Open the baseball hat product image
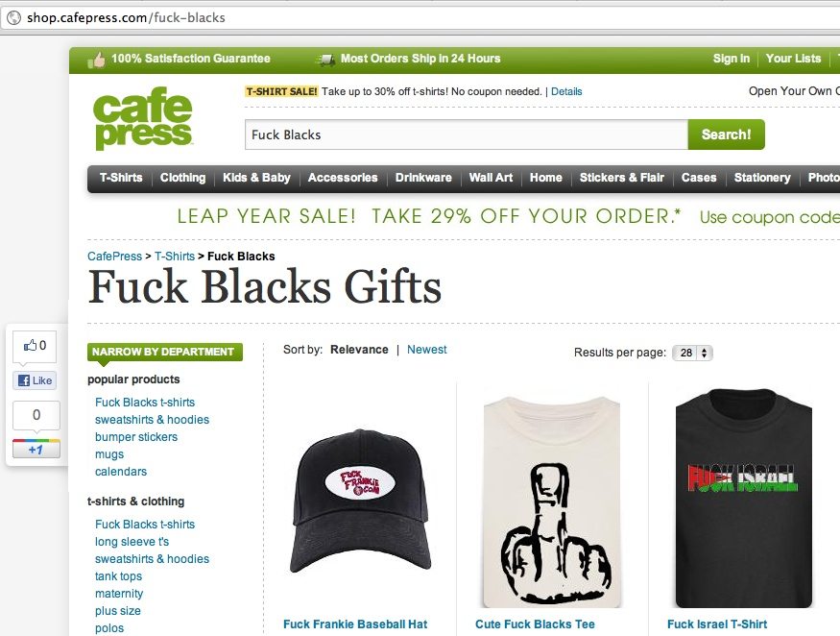 pos(360,500)
